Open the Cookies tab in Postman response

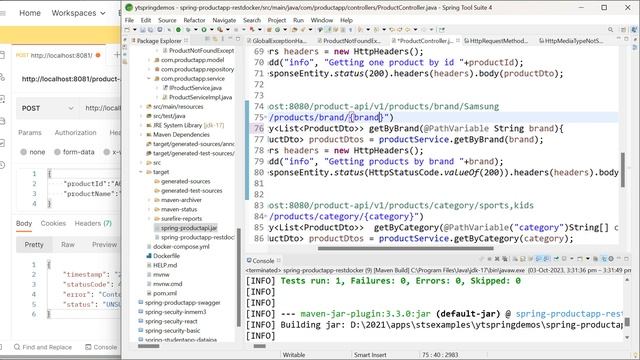(53, 223)
